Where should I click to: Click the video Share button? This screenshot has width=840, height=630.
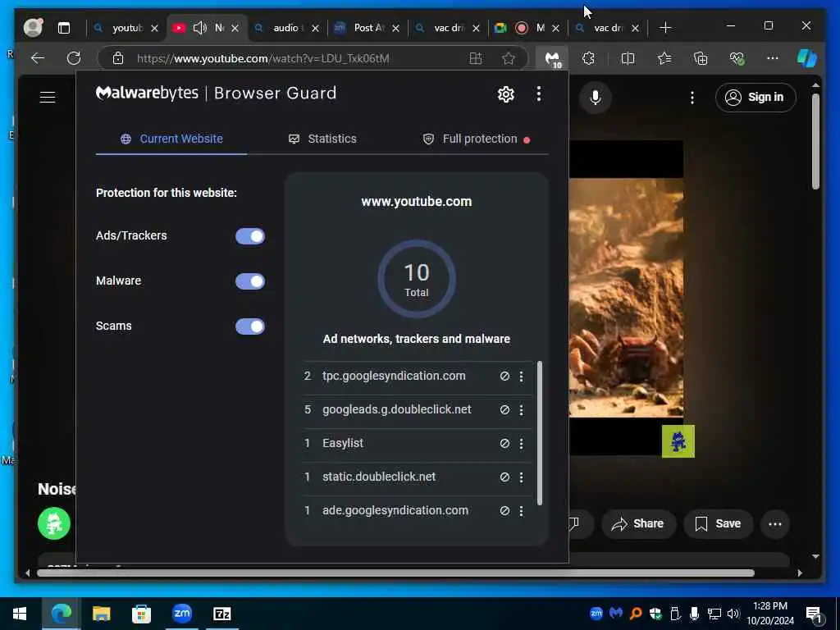click(x=638, y=523)
